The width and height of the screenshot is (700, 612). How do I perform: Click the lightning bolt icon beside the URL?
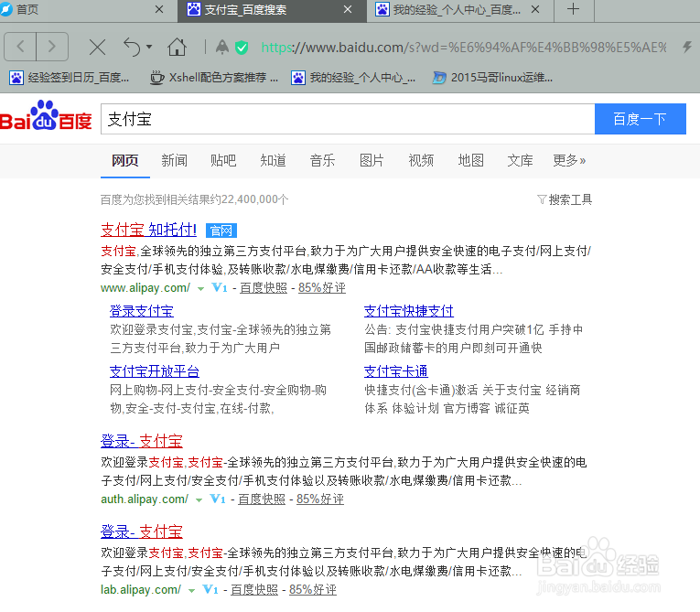687,47
